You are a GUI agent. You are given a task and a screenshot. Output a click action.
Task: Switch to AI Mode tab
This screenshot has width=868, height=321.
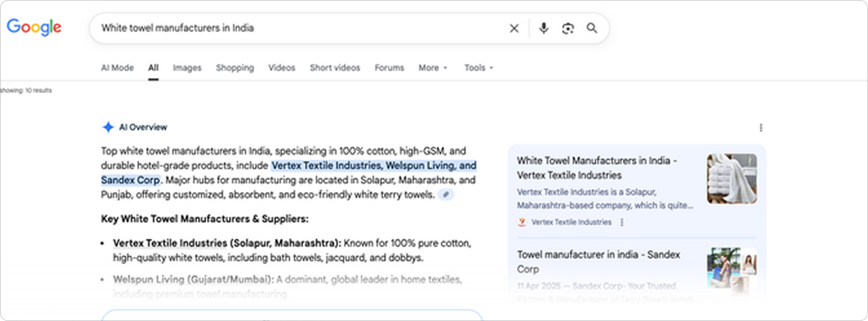pos(117,68)
